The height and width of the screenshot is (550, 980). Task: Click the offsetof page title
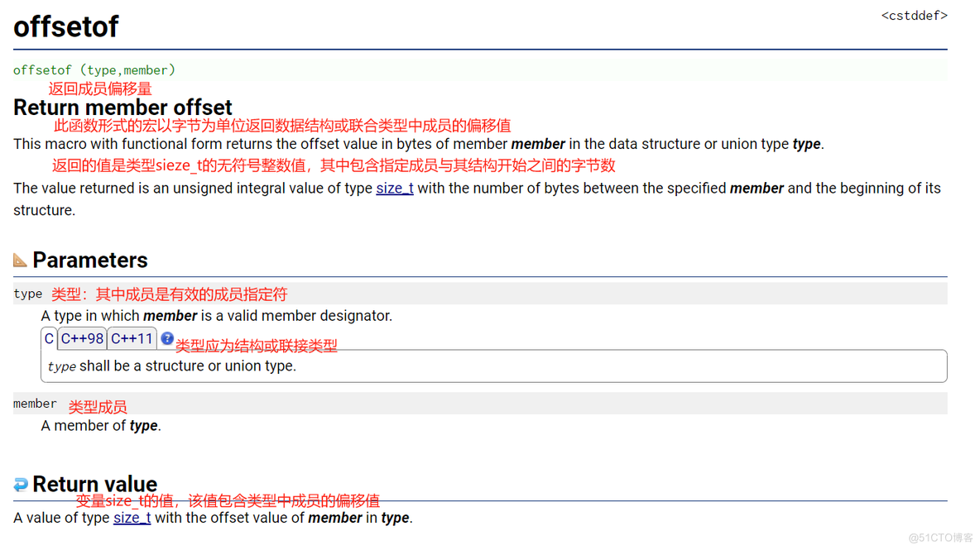click(66, 26)
